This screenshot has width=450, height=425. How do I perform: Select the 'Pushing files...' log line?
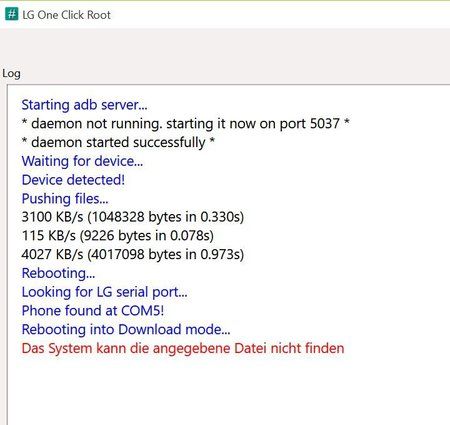65,199
